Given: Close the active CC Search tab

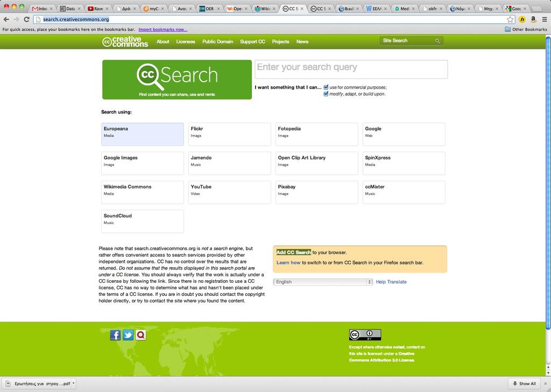Looking at the screenshot, I should 303,9.
